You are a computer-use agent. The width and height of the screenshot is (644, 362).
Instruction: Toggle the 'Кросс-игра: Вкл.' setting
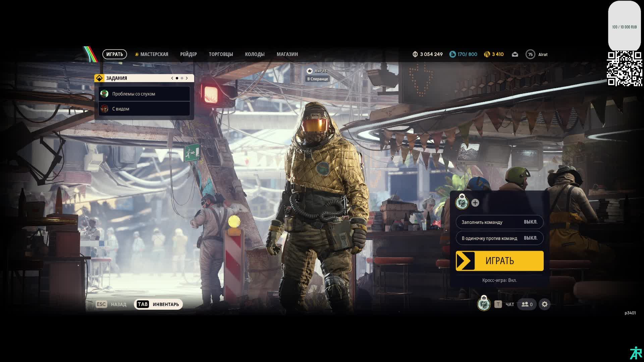pyautogui.click(x=499, y=280)
